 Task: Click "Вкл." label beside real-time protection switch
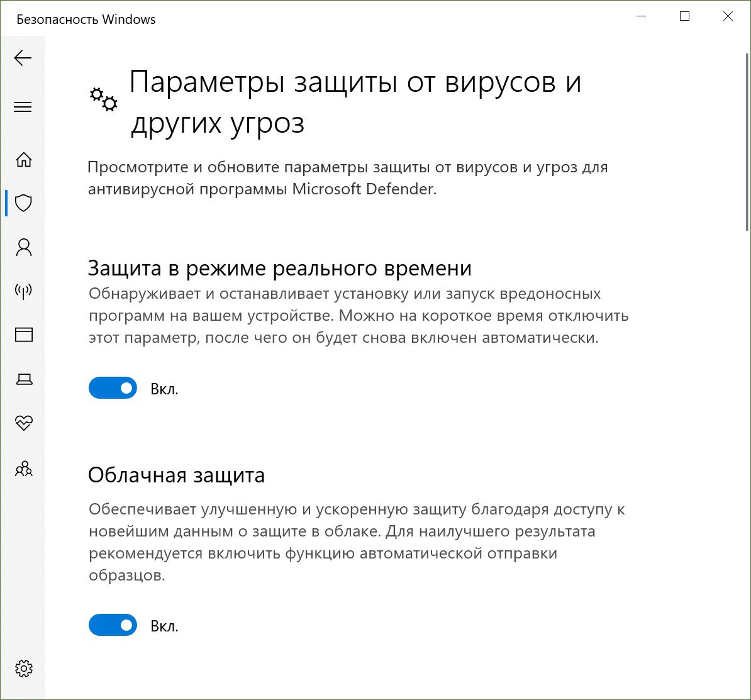tap(164, 389)
